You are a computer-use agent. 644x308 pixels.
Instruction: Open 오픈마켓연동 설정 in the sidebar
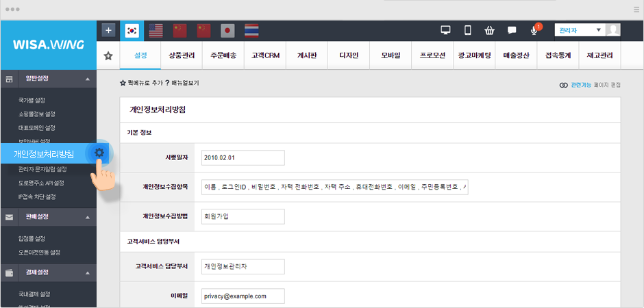(x=40, y=253)
